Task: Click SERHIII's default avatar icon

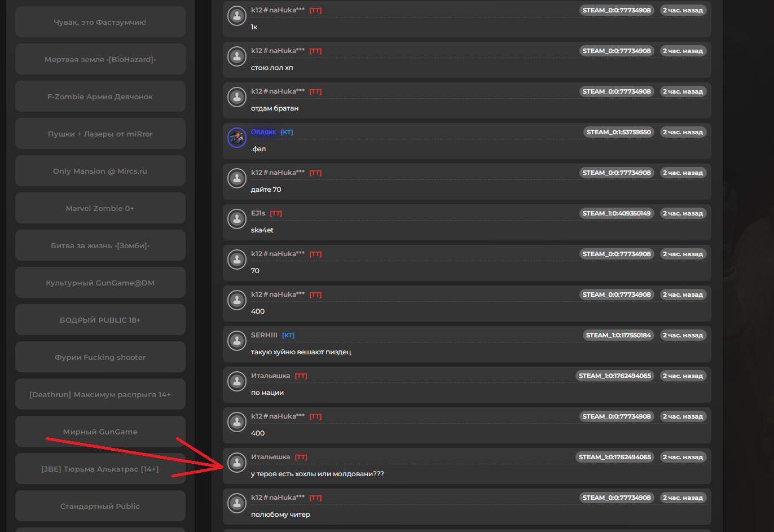Action: tap(237, 340)
